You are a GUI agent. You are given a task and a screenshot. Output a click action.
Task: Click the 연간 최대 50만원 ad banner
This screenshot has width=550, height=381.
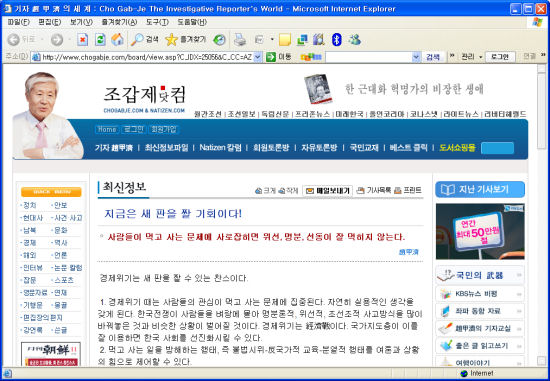point(480,231)
